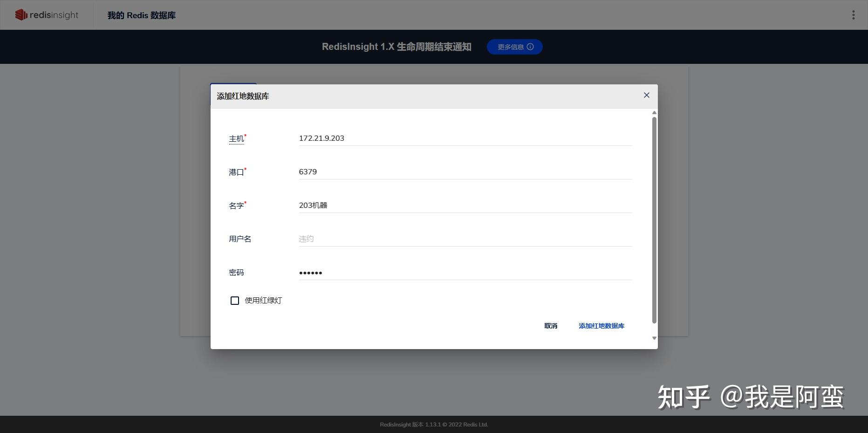Select the 我的 Redis 数据库 header item
This screenshot has width=868, height=433.
click(x=141, y=15)
